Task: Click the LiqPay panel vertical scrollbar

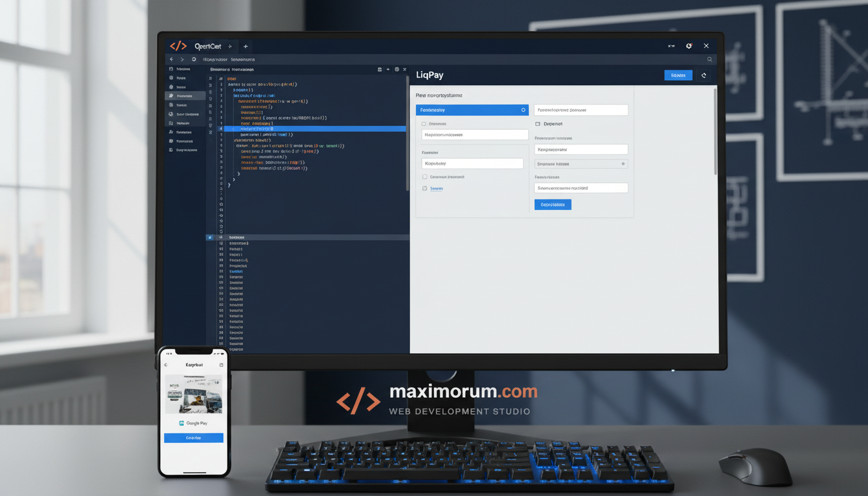Action: pos(715,131)
